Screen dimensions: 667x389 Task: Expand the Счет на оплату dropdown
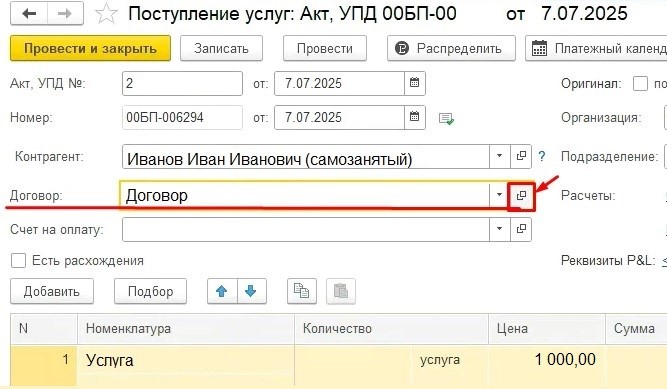pyautogui.click(x=499, y=229)
